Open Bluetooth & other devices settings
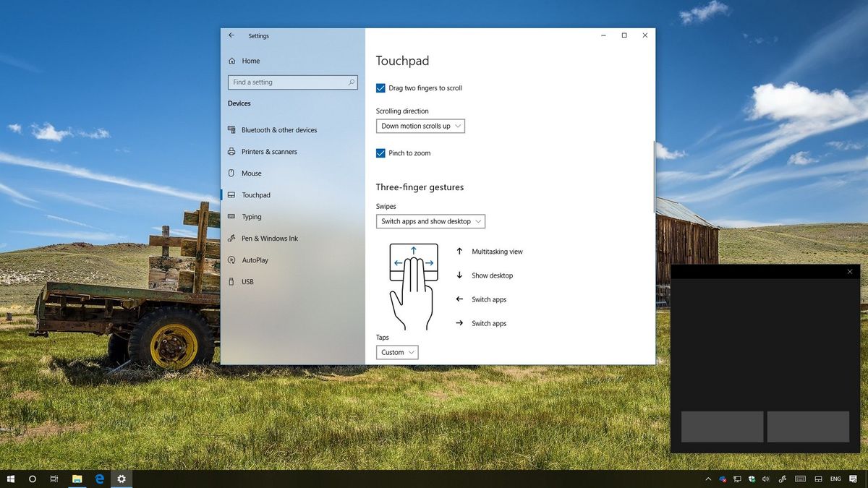The width and height of the screenshot is (868, 488). point(279,129)
